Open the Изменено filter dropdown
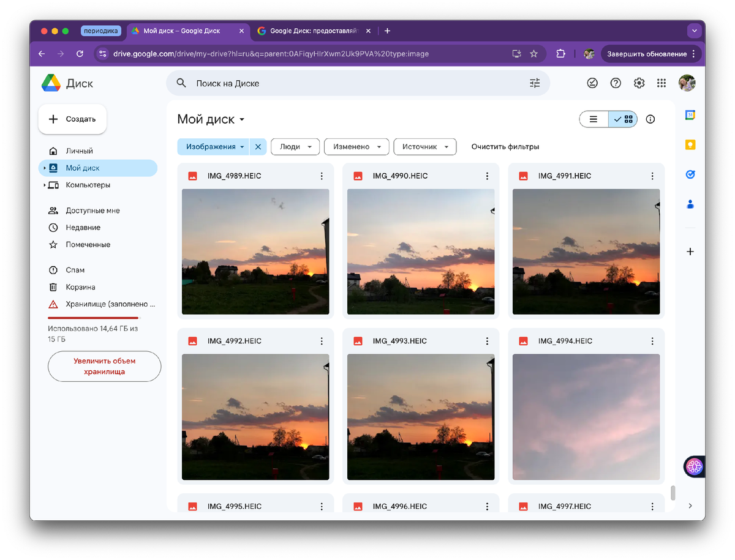The height and width of the screenshot is (560, 735). click(356, 147)
